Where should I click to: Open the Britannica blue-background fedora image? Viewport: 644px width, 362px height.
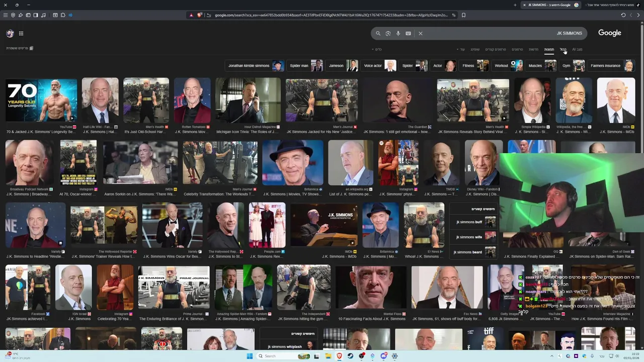click(293, 163)
